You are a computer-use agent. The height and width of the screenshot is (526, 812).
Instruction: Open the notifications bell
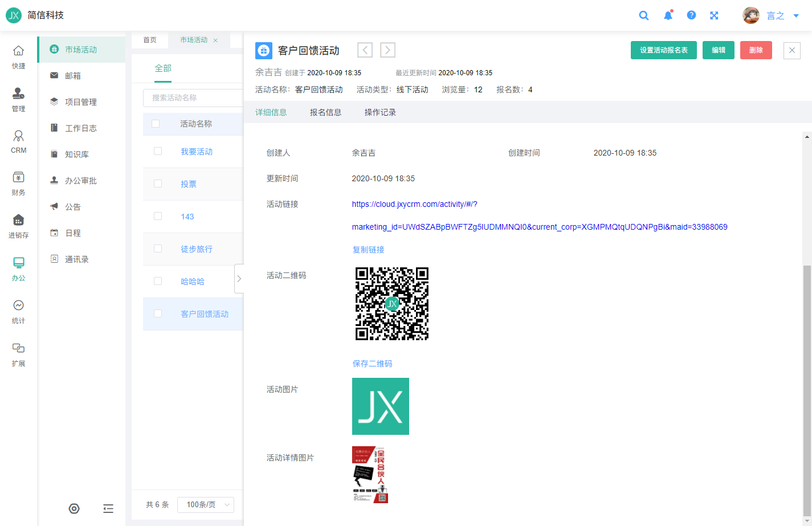pos(668,15)
